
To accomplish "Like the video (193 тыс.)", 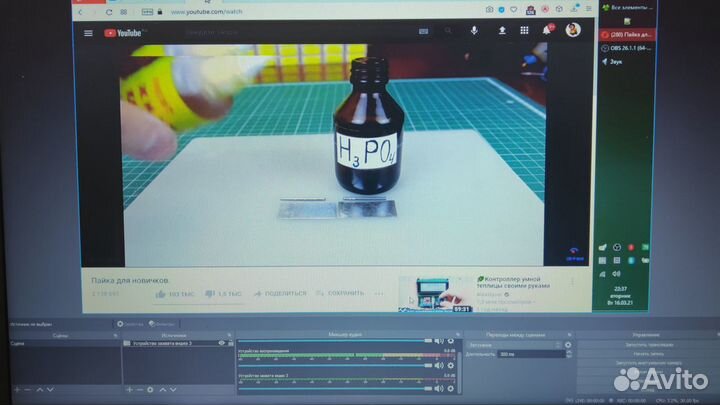I will (174, 294).
